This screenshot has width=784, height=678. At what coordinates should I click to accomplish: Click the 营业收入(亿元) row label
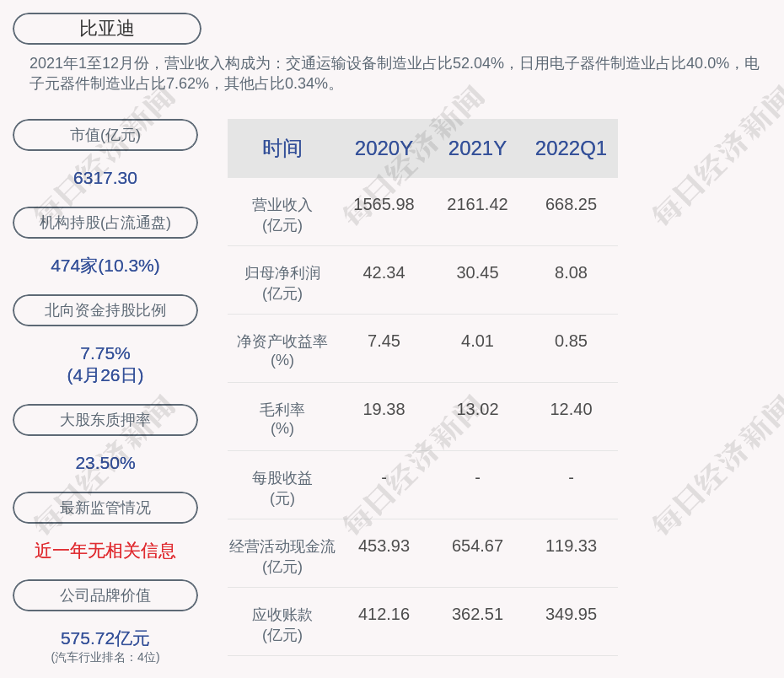click(x=282, y=215)
